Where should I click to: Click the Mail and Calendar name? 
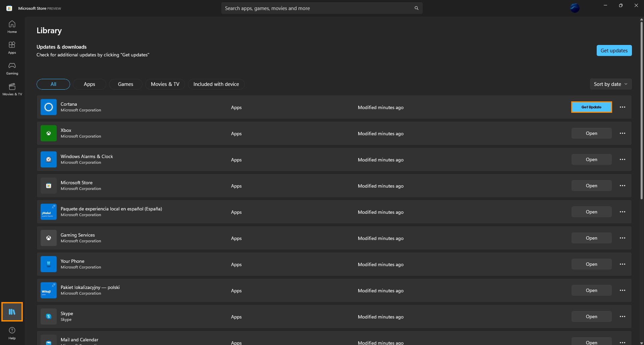(79, 340)
